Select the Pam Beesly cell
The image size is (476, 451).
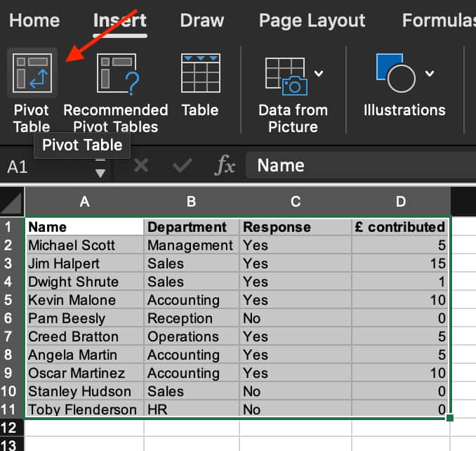tap(84, 318)
